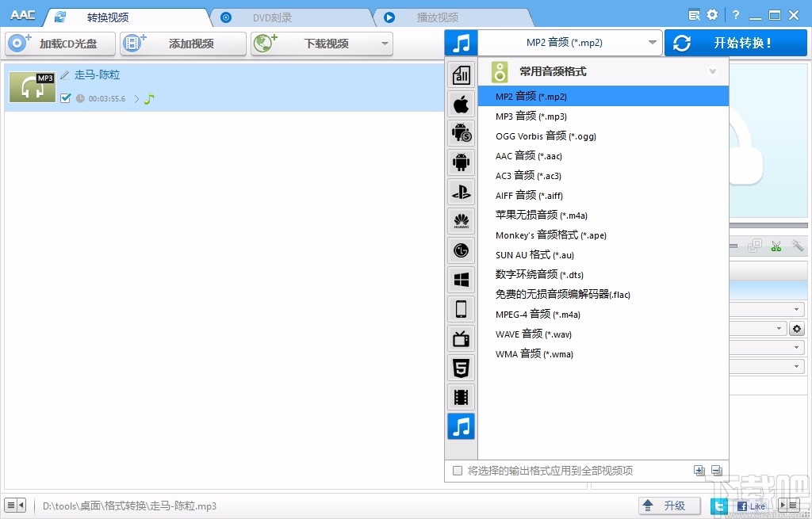The width and height of the screenshot is (812, 519).
Task: Select the TV device formats category
Action: pos(461,338)
